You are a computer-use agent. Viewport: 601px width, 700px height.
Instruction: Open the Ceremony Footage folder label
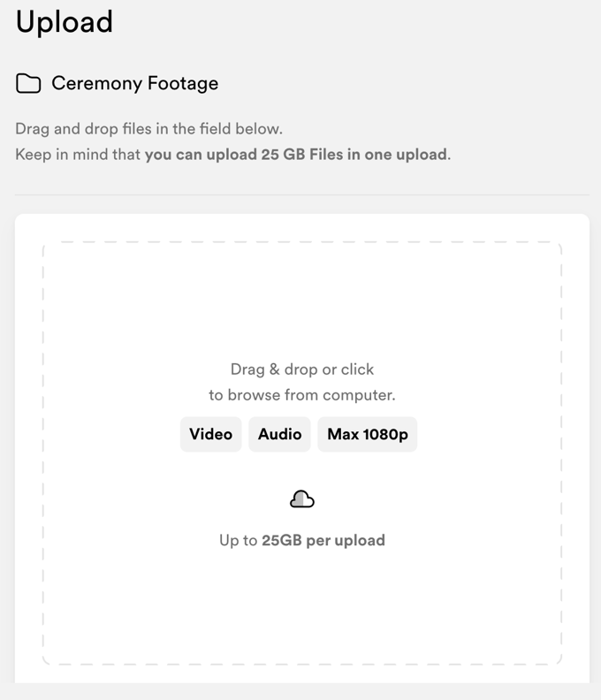click(x=134, y=84)
